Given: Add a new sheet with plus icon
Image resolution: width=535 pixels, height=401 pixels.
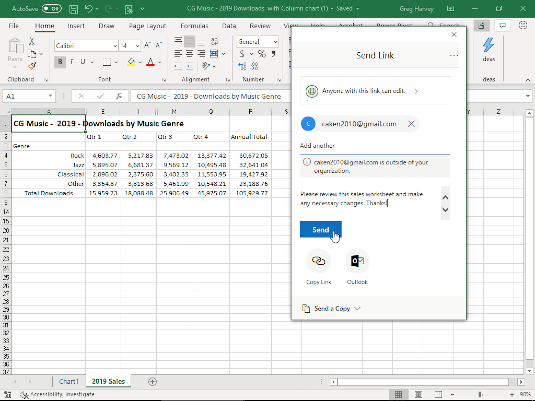Looking at the screenshot, I should [153, 382].
